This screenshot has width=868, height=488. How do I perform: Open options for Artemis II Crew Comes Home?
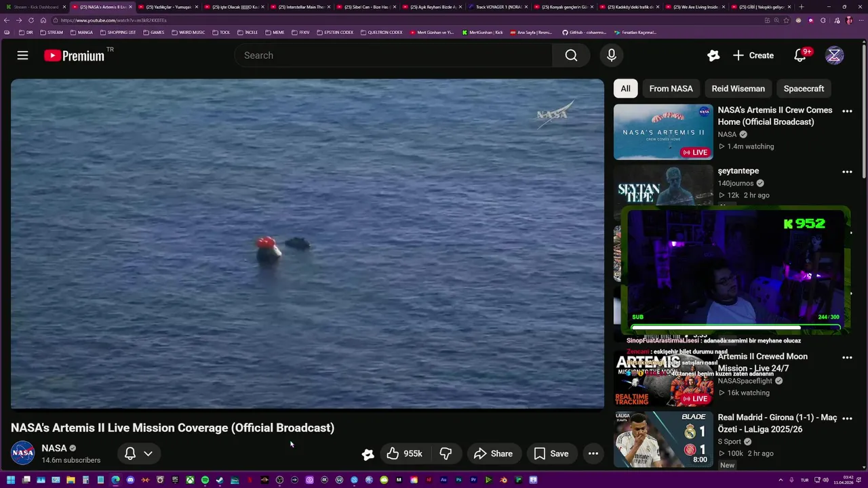[x=847, y=111]
